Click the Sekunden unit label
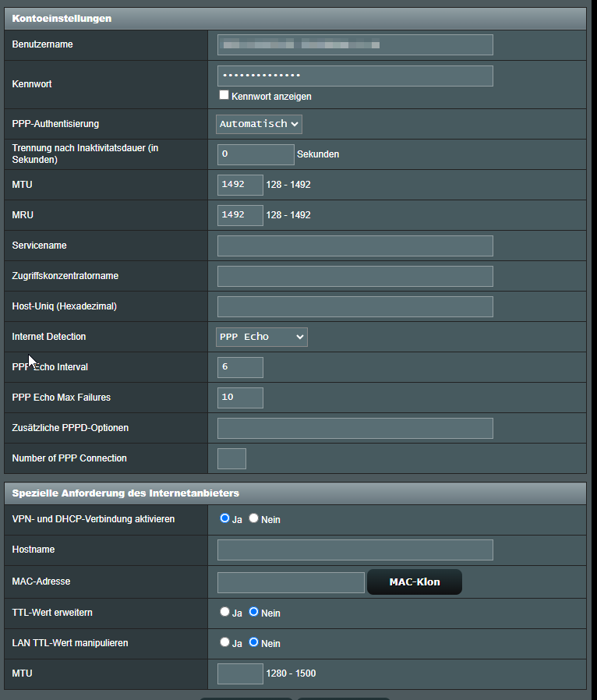The width and height of the screenshot is (597, 700). 318,154
